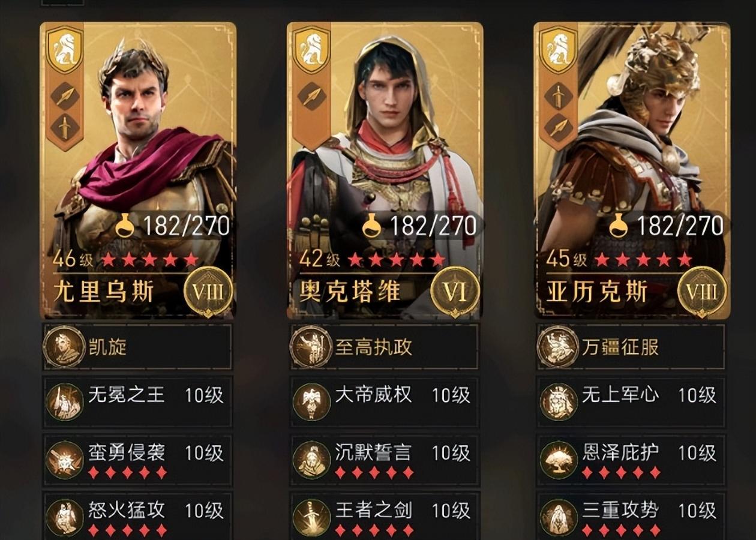Click the VI rank badge on 奥克塔维
The image size is (756, 540).
tap(455, 292)
